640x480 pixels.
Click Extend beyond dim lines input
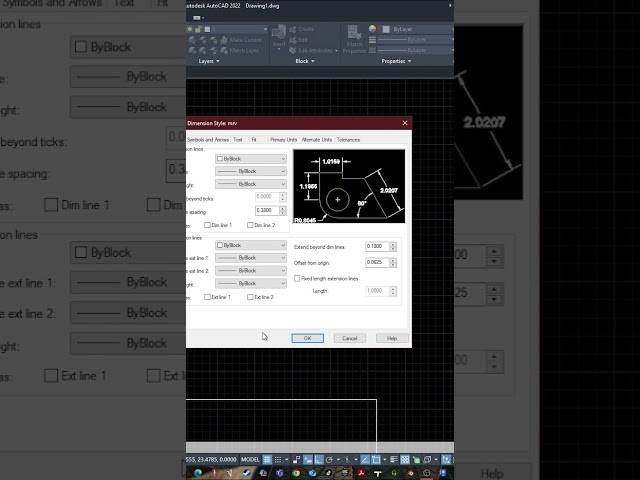(x=377, y=246)
